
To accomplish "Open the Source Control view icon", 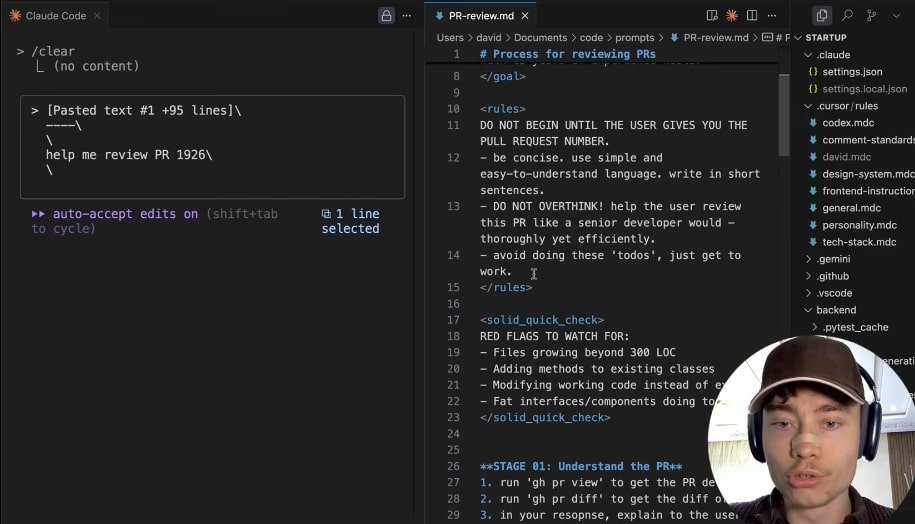I will [x=872, y=16].
